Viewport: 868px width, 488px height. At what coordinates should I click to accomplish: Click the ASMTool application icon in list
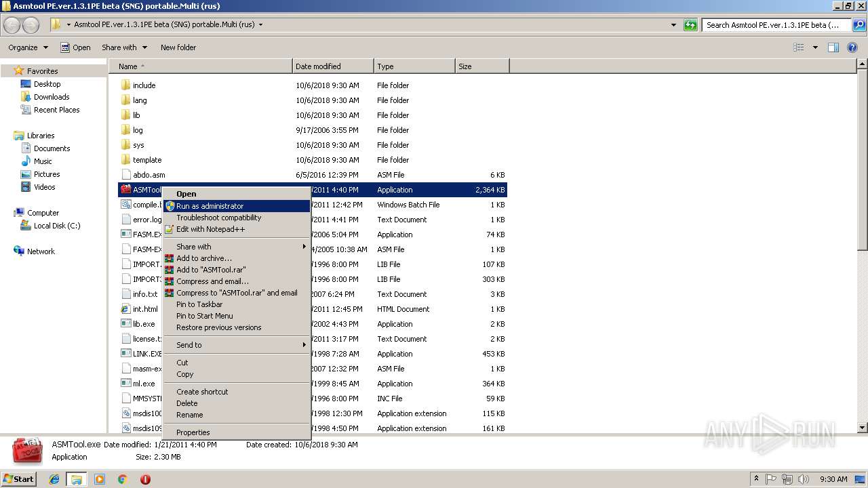tap(125, 190)
